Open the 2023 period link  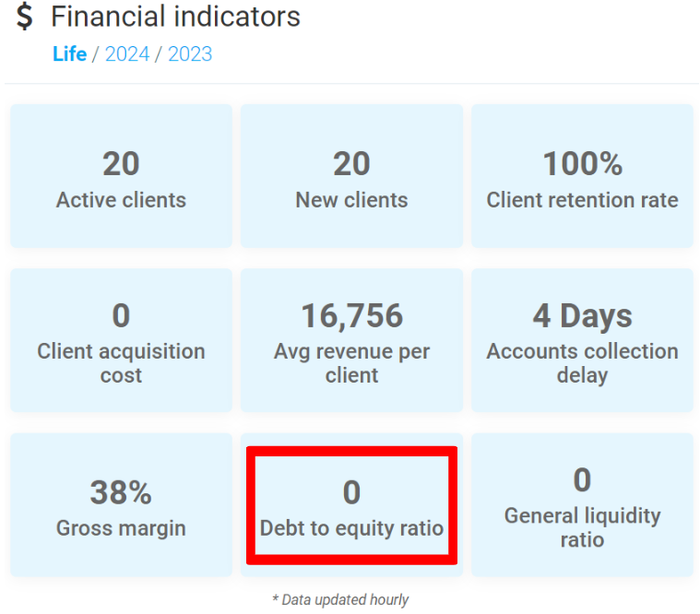click(x=190, y=53)
